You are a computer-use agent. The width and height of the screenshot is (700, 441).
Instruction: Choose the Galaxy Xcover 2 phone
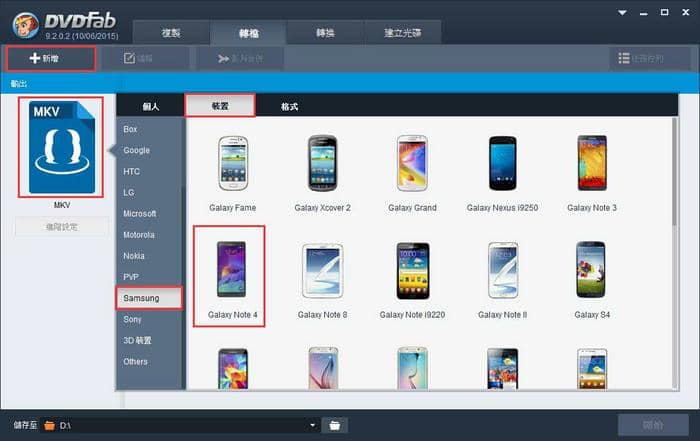coord(322,174)
